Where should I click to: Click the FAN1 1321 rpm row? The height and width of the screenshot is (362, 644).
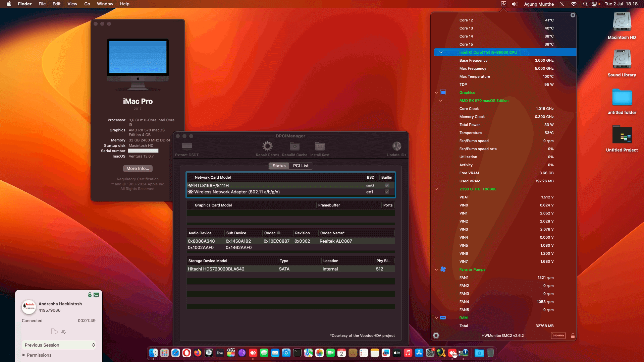tap(505, 278)
